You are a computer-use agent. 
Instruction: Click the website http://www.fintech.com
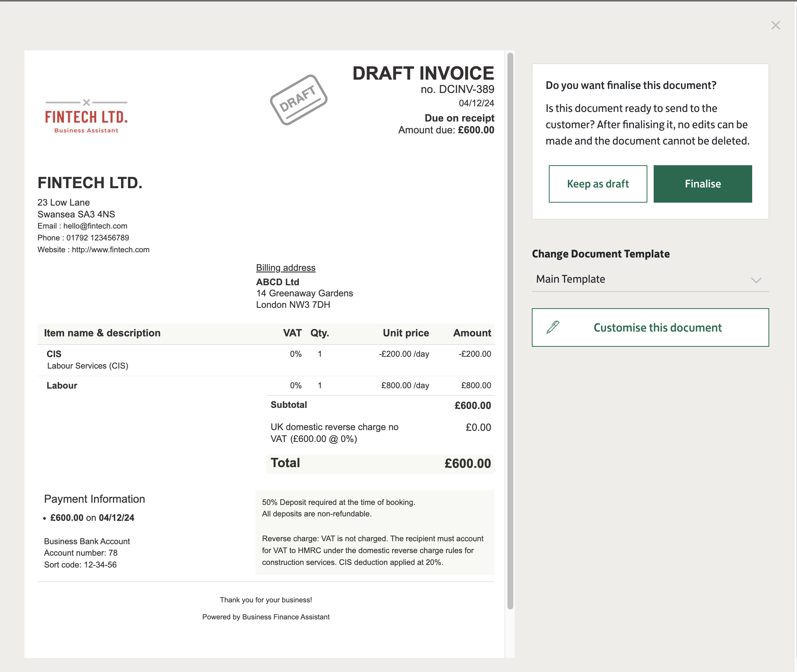tap(110, 250)
